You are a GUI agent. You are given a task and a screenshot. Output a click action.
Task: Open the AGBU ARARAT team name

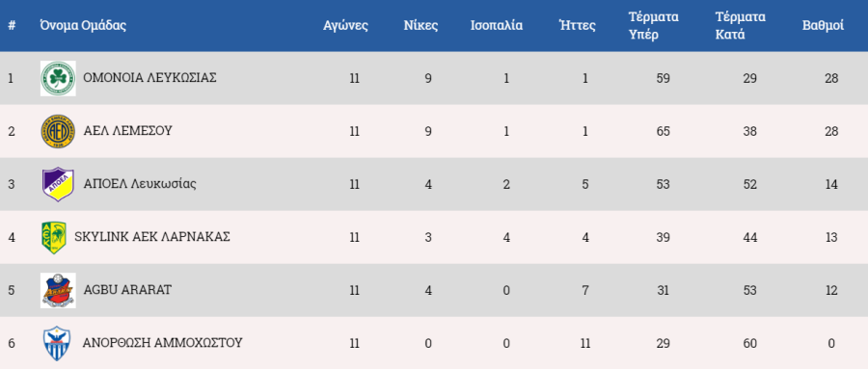point(127,290)
